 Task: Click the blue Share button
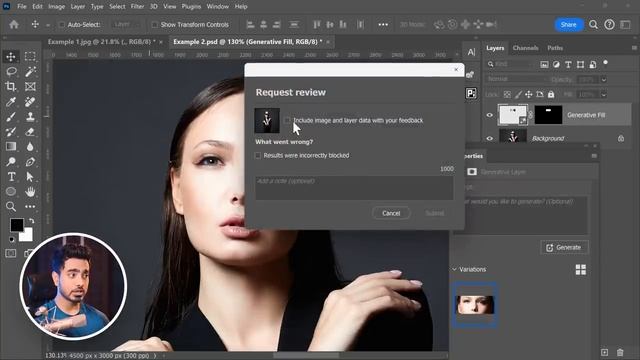(569, 25)
